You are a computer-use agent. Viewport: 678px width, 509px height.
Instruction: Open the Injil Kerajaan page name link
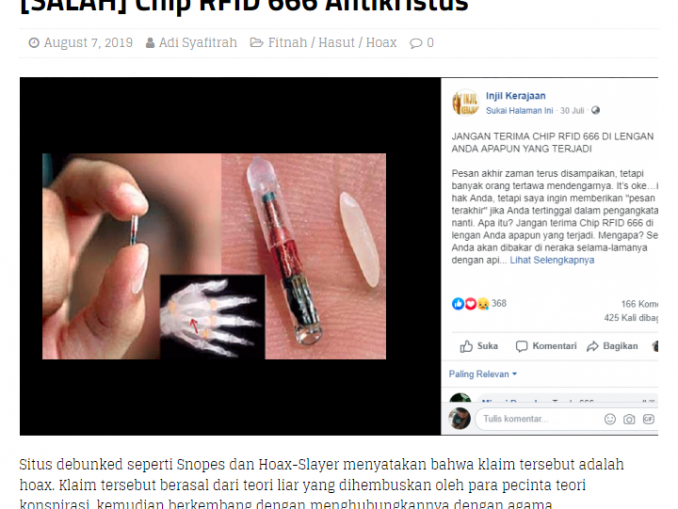click(515, 96)
